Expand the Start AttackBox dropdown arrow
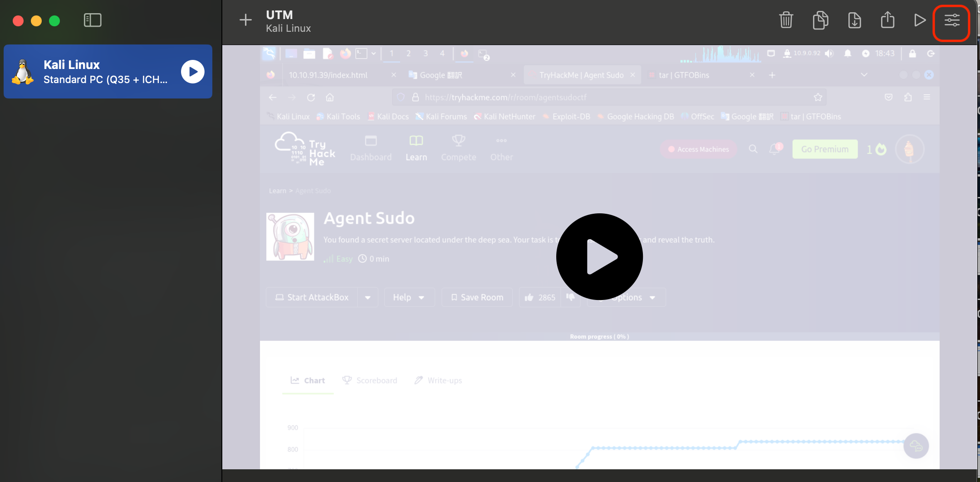980x482 pixels. (x=368, y=297)
